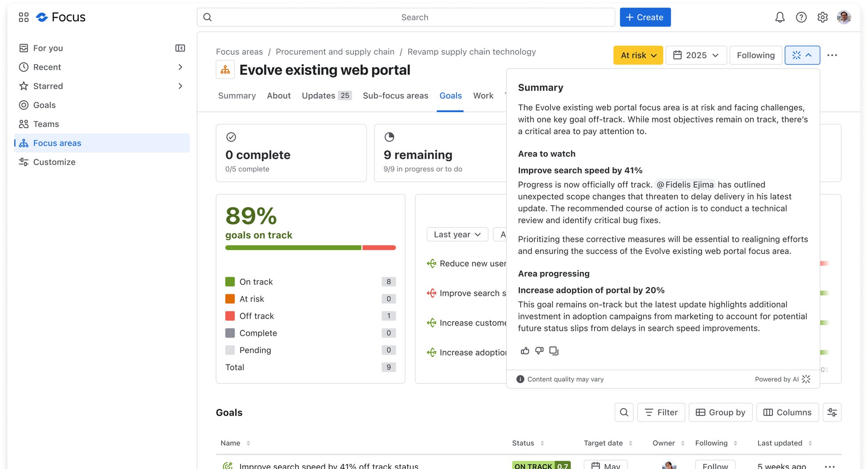Click thumbs down on AI summary
Image resolution: width=868 pixels, height=469 pixels.
pyautogui.click(x=539, y=351)
